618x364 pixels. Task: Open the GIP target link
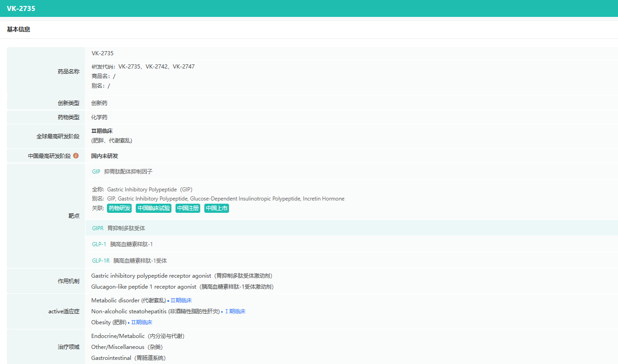point(96,172)
